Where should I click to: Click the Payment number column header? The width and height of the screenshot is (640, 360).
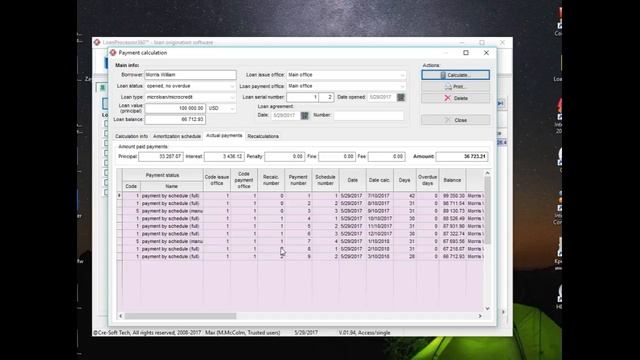point(298,180)
